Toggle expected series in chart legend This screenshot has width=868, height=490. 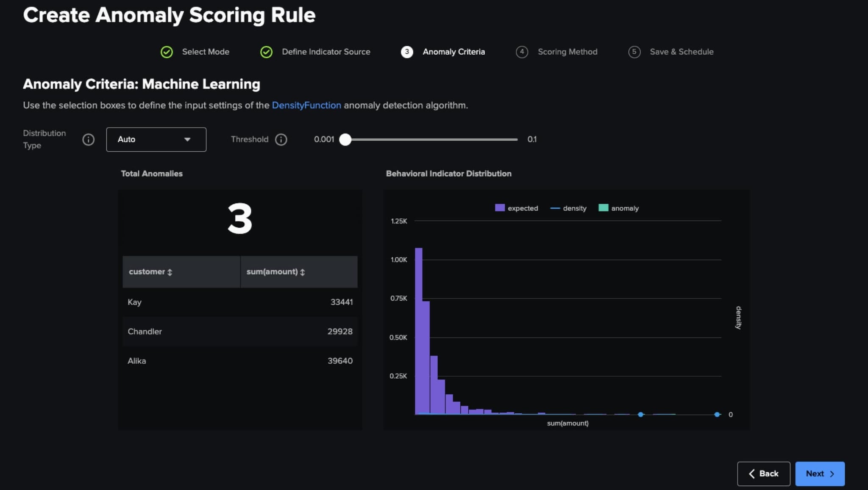pyautogui.click(x=516, y=208)
